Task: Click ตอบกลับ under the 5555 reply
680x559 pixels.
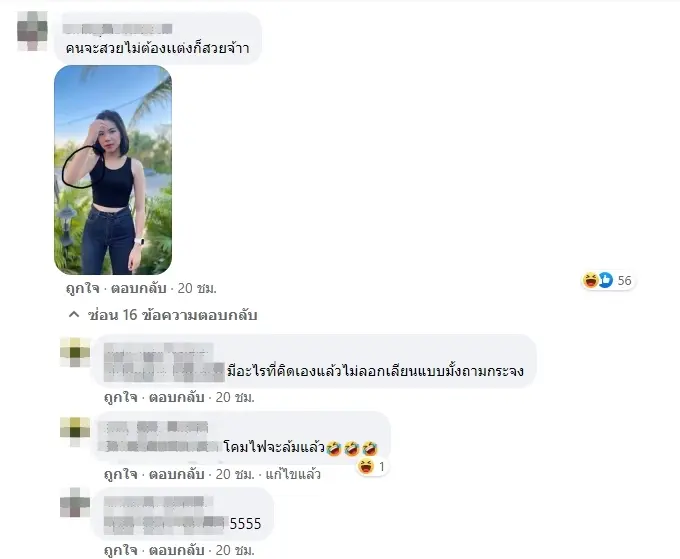Action: coord(177,550)
